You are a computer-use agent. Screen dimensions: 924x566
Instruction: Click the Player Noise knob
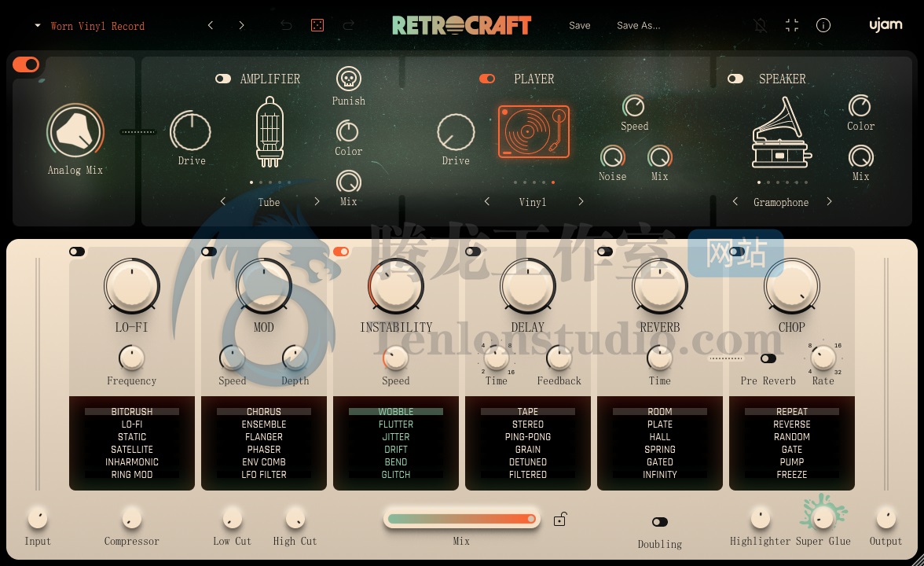pos(612,157)
